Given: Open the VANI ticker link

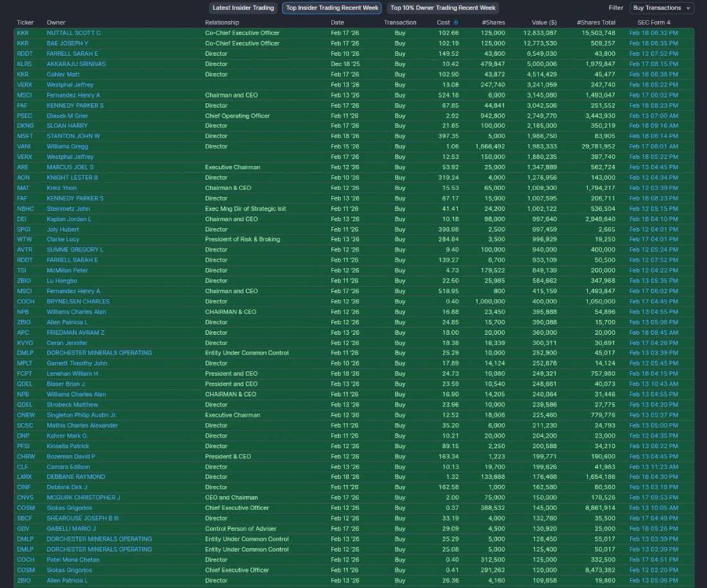Looking at the screenshot, I should tap(24, 147).
